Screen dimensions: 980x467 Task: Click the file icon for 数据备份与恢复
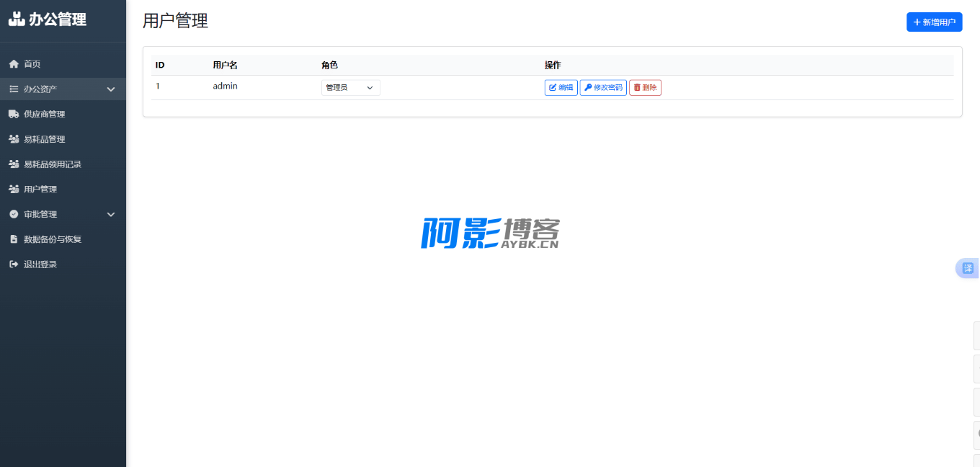(x=14, y=239)
